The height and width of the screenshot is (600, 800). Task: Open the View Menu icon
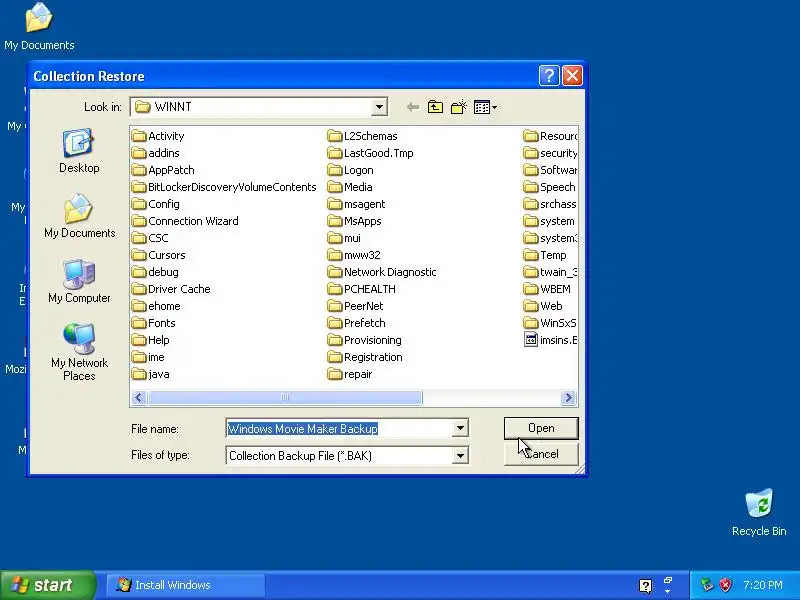pyautogui.click(x=485, y=107)
